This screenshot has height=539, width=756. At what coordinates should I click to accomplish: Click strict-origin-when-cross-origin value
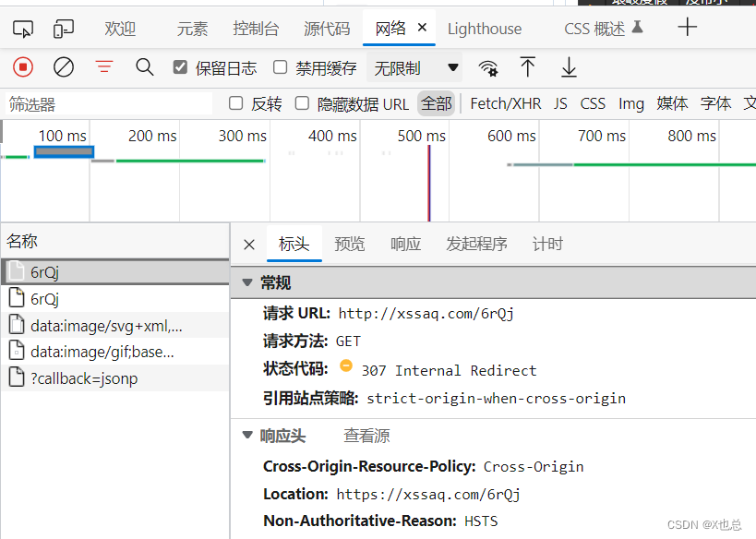[x=496, y=399]
